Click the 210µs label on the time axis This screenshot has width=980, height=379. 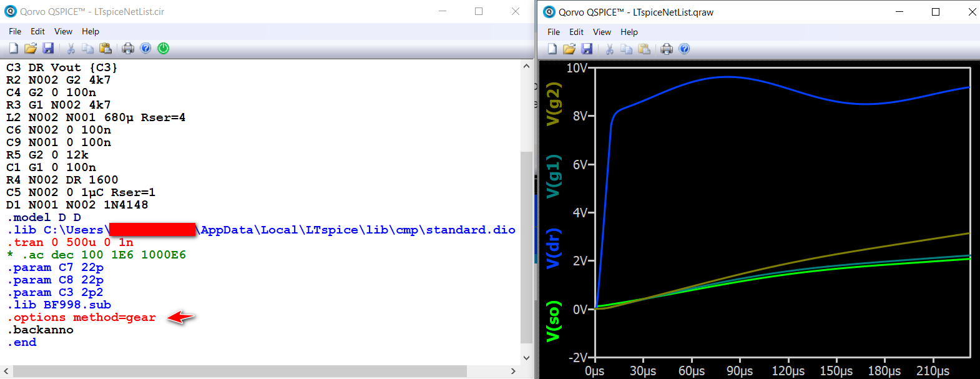(x=933, y=371)
